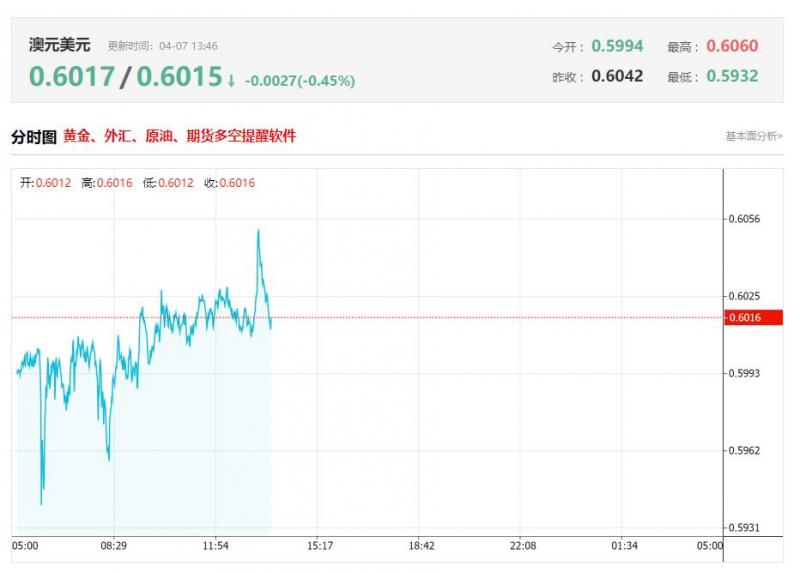The height and width of the screenshot is (573, 800).
Task: Click the 低:0.6012 chart readout
Action: 168,183
